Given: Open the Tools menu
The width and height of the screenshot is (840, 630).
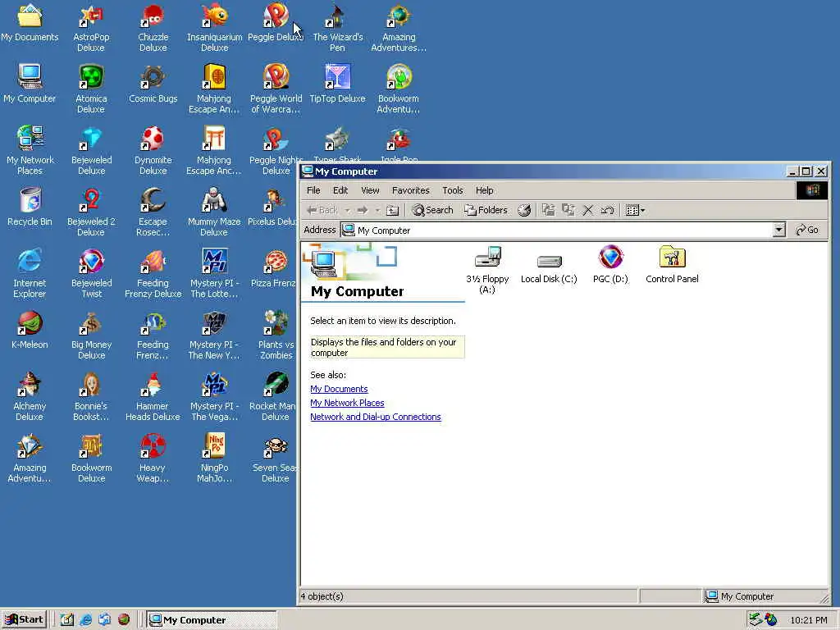Looking at the screenshot, I should pyautogui.click(x=453, y=190).
